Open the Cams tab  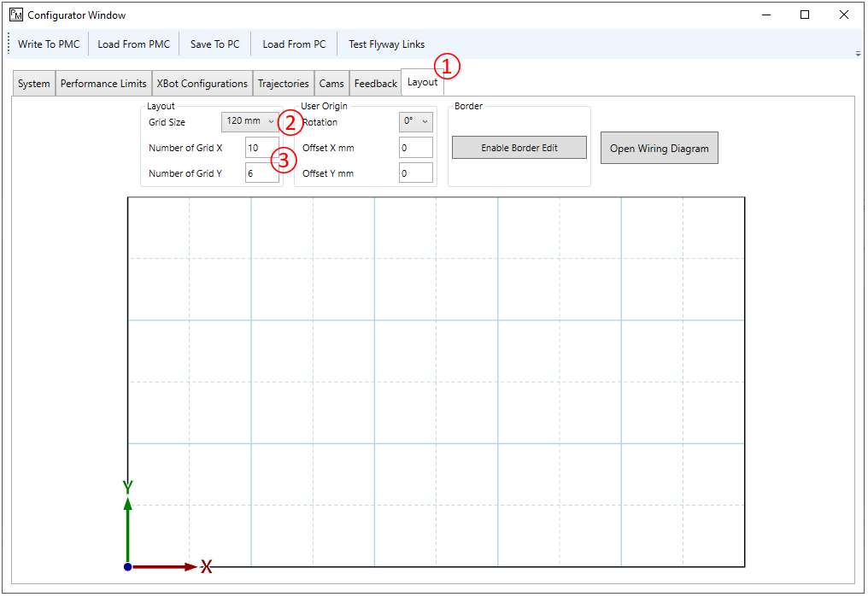tap(331, 83)
